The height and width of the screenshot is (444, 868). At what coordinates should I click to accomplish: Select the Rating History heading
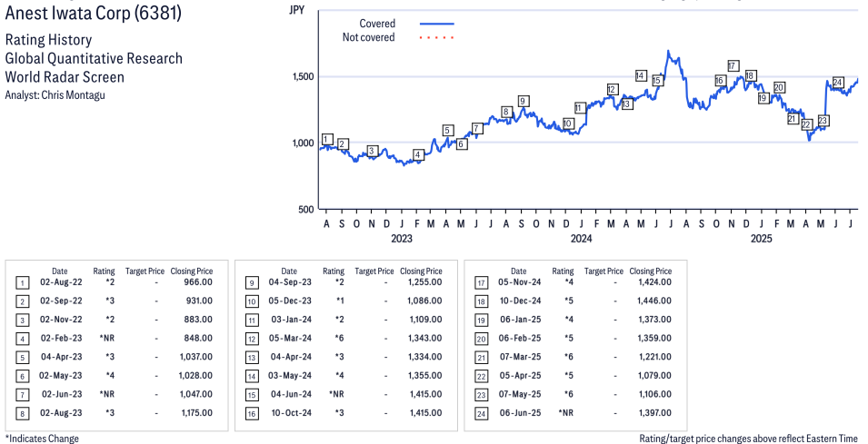[48, 40]
